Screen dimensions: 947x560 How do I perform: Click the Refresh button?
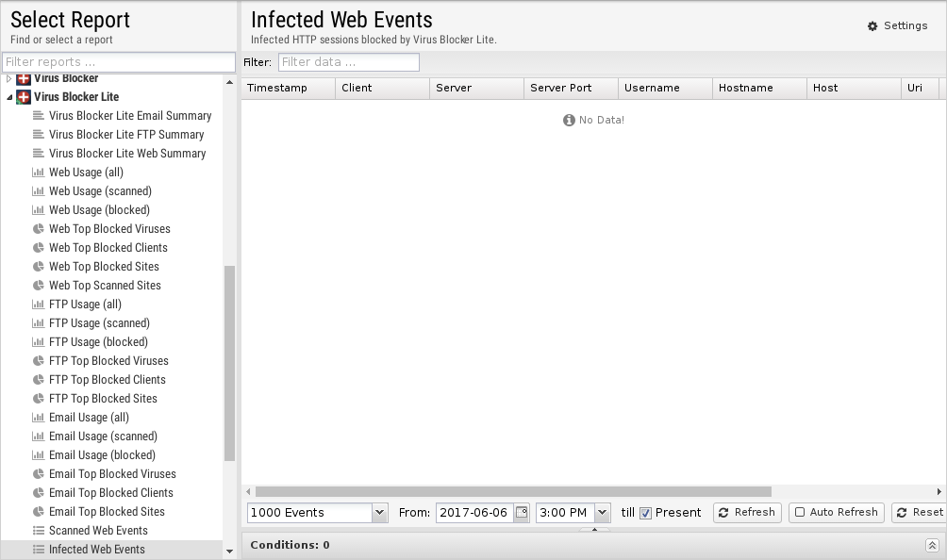(x=746, y=513)
